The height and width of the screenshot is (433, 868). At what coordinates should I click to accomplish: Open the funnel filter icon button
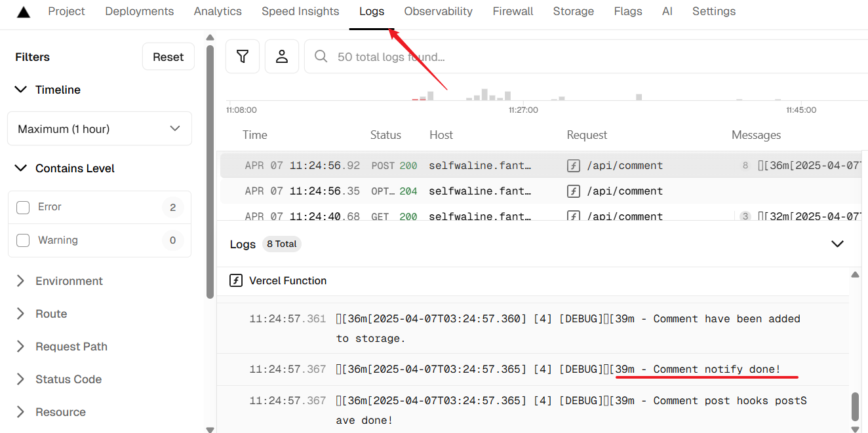(x=243, y=56)
